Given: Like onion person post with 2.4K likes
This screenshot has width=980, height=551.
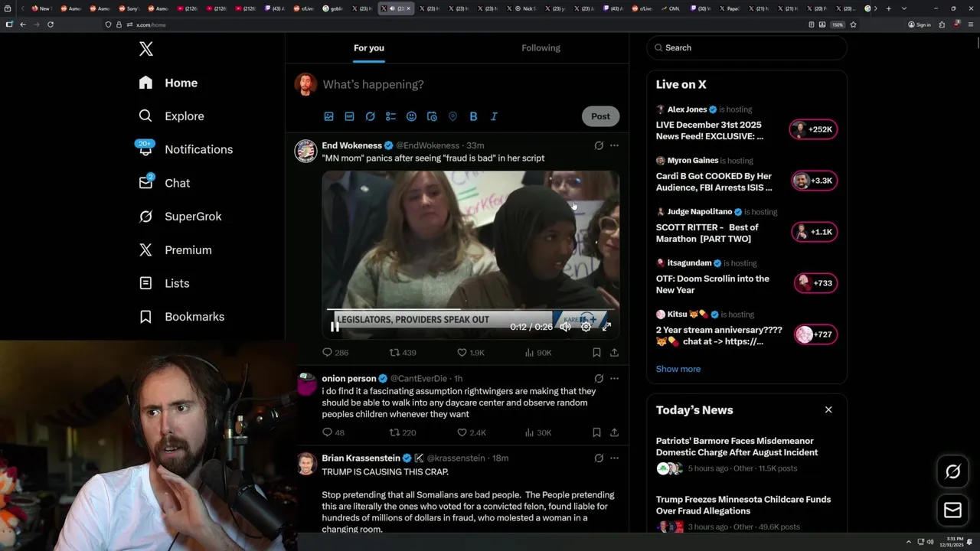Looking at the screenshot, I should [471, 432].
